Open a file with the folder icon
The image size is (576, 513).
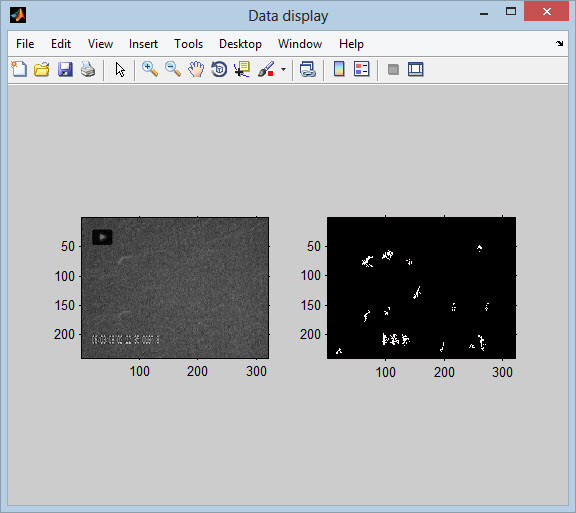coord(42,69)
